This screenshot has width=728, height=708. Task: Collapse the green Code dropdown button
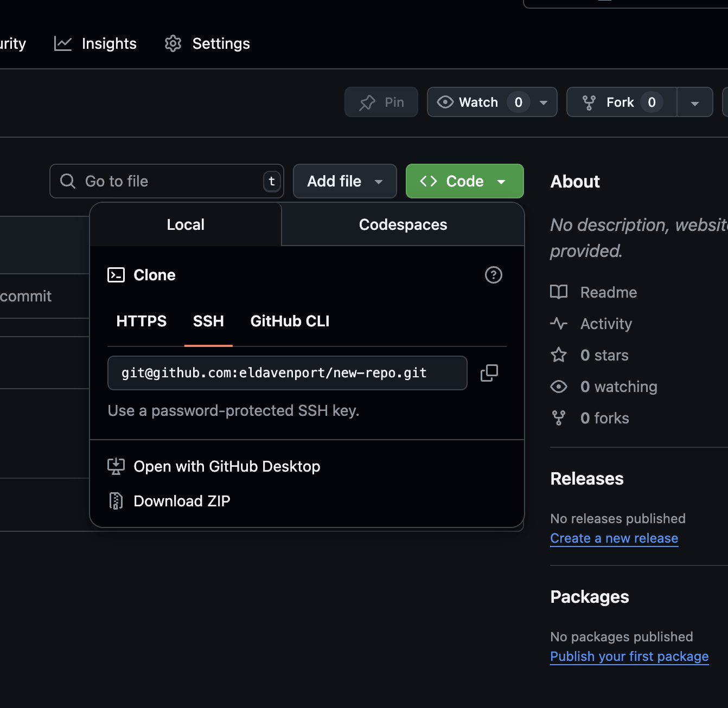click(464, 181)
